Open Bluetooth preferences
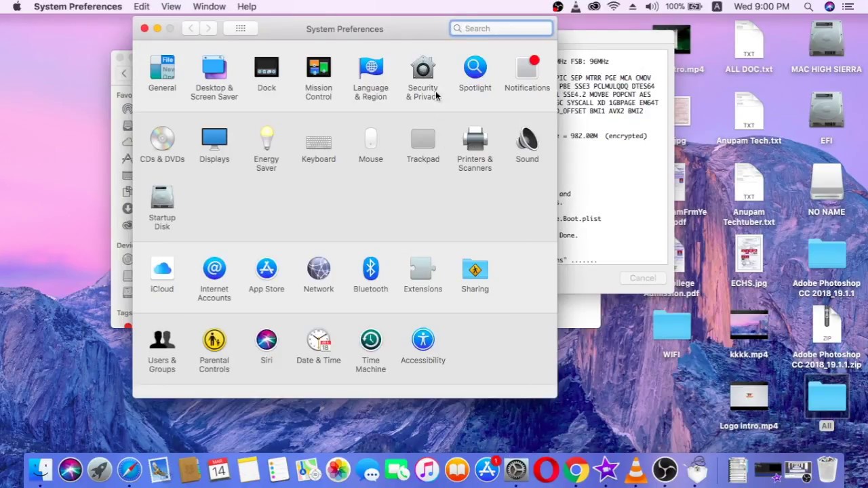This screenshot has height=488, width=868. pos(371,274)
